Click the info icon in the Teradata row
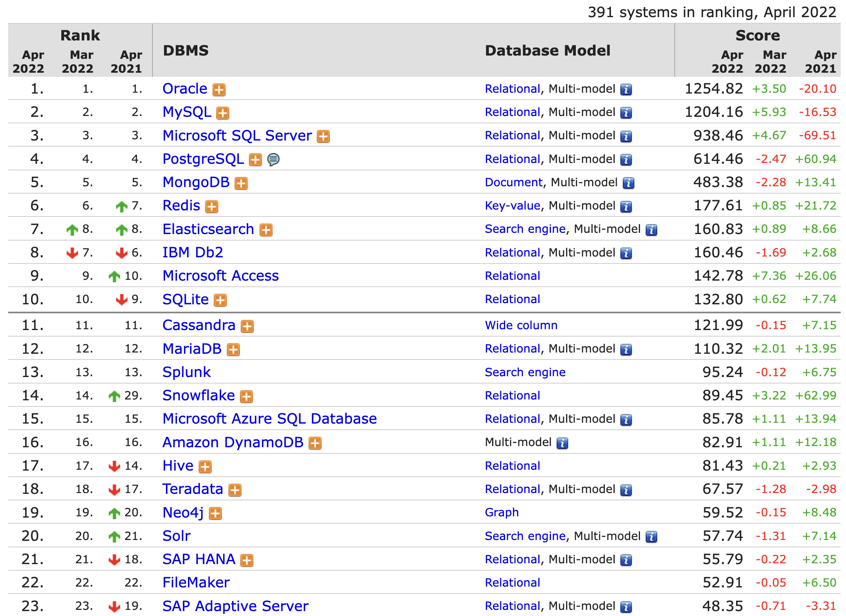 [626, 490]
